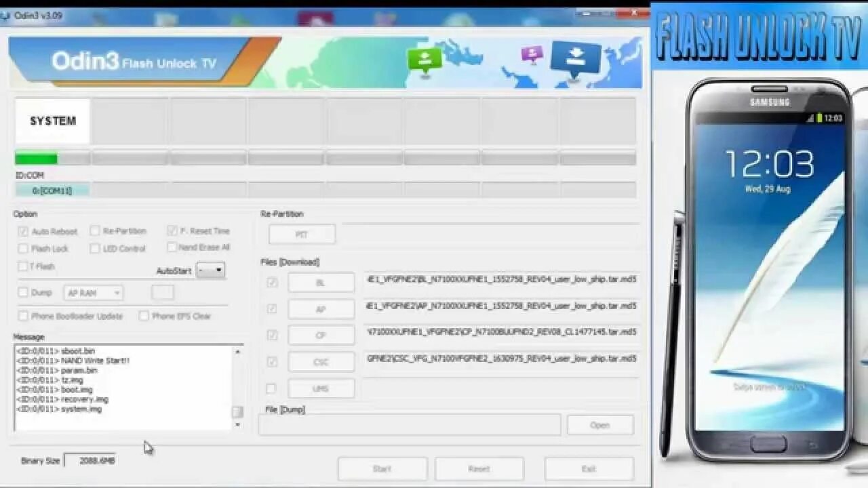Click the File [Dump] path field

click(410, 425)
